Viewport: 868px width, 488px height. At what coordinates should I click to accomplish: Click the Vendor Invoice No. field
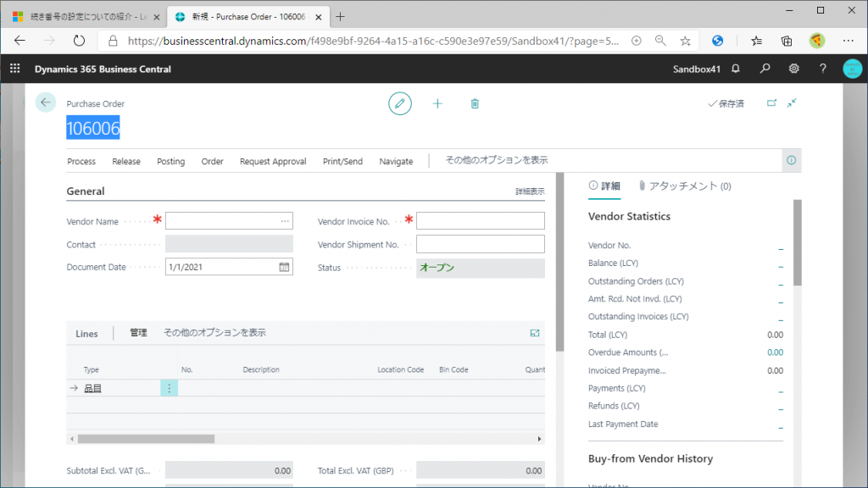tap(481, 221)
